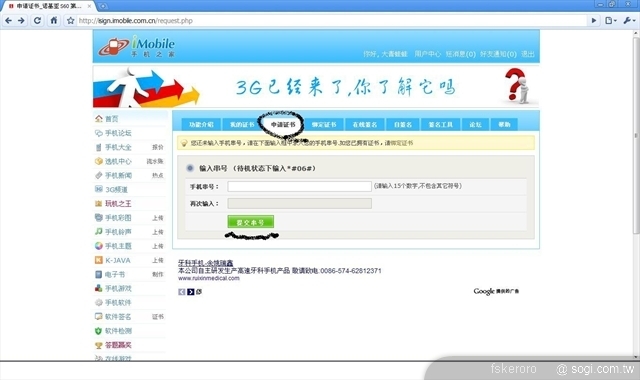Switch to the 在线签名 tab
This screenshot has width=640, height=380.
364,124
